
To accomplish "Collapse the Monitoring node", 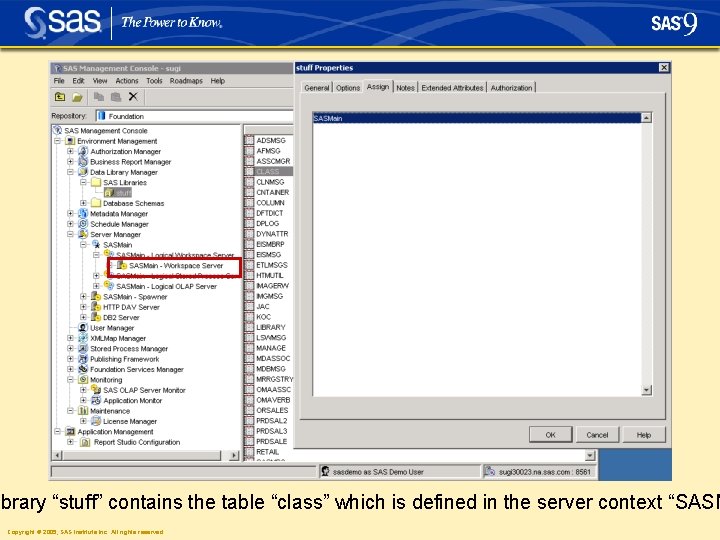I will (x=70, y=380).
